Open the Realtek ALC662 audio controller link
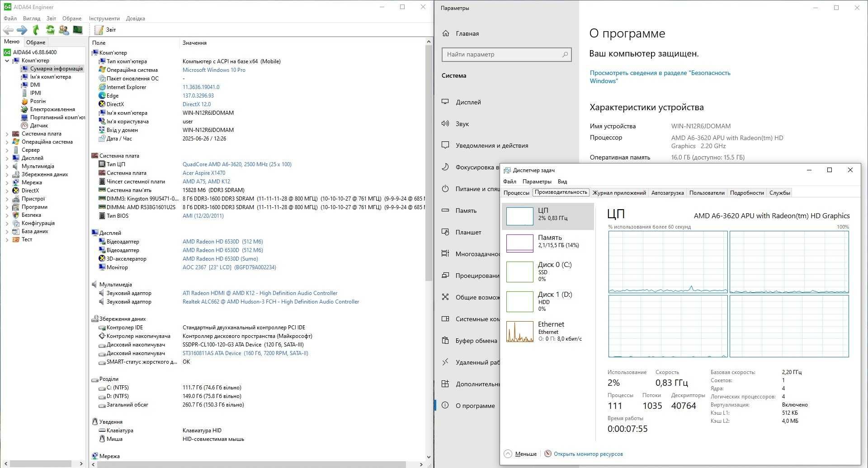This screenshot has width=868, height=468. tap(271, 302)
